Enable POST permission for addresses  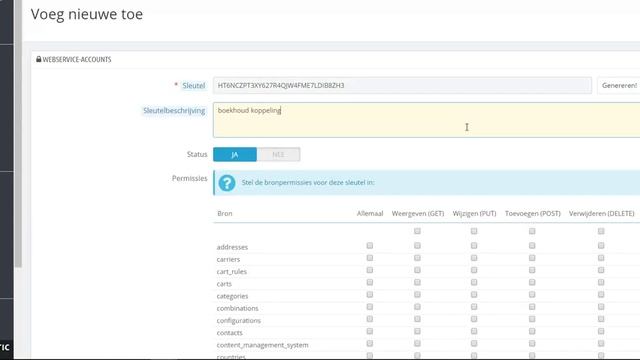[532, 245]
